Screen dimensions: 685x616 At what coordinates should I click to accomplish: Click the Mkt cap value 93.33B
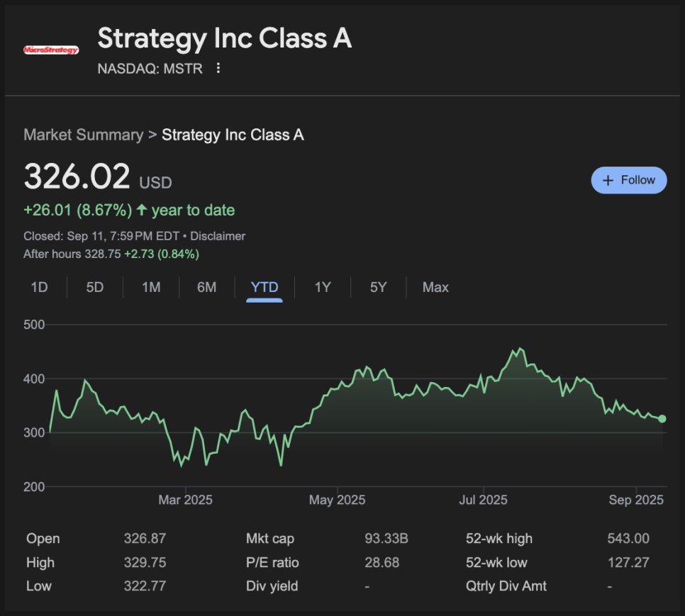386,538
